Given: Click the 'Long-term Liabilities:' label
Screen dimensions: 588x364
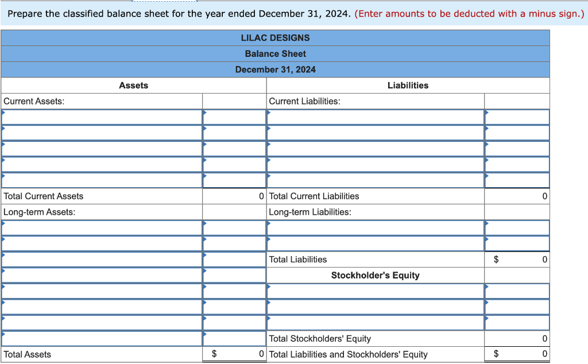Looking at the screenshot, I should point(310,212).
